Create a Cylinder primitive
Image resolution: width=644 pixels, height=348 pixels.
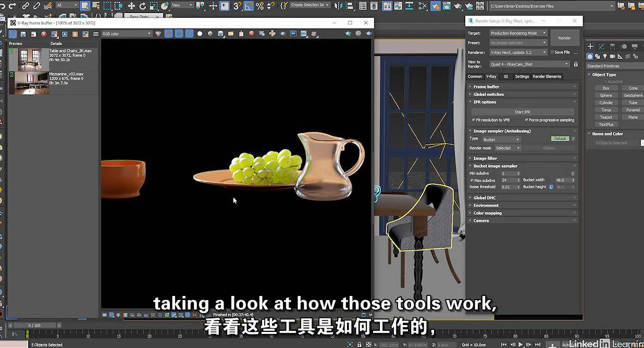606,103
